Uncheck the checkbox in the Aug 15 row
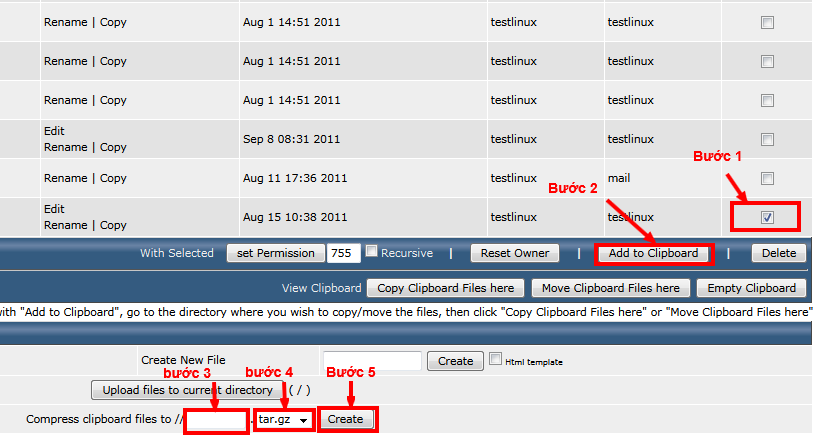The width and height of the screenshot is (813, 444). (x=767, y=217)
